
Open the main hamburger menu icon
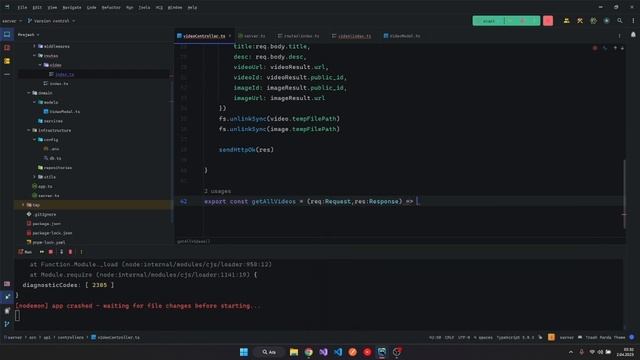pos(7,7)
